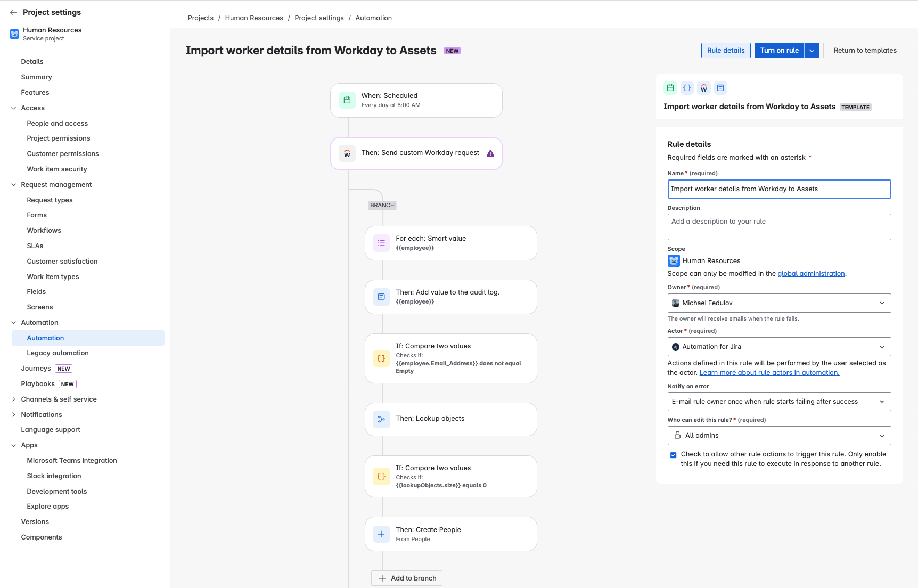Click the back arrow beside Project settings
Screen dimensions: 918x588
[12, 12]
